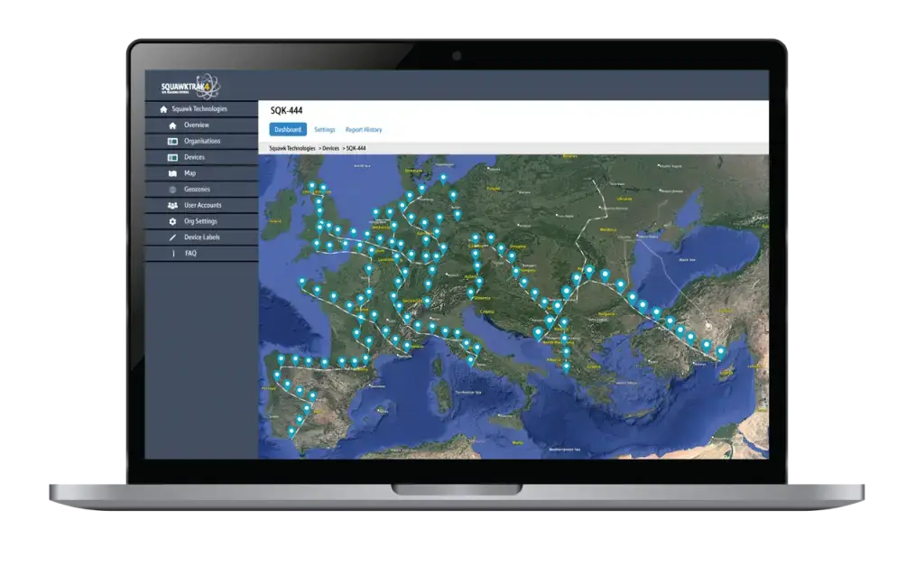Click the Geozones globe icon
Viewport: 924px width, 576px height.
pos(172,190)
